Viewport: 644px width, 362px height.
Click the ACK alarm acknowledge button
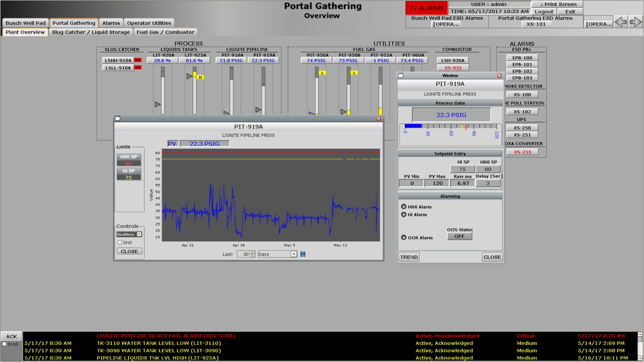12,336
